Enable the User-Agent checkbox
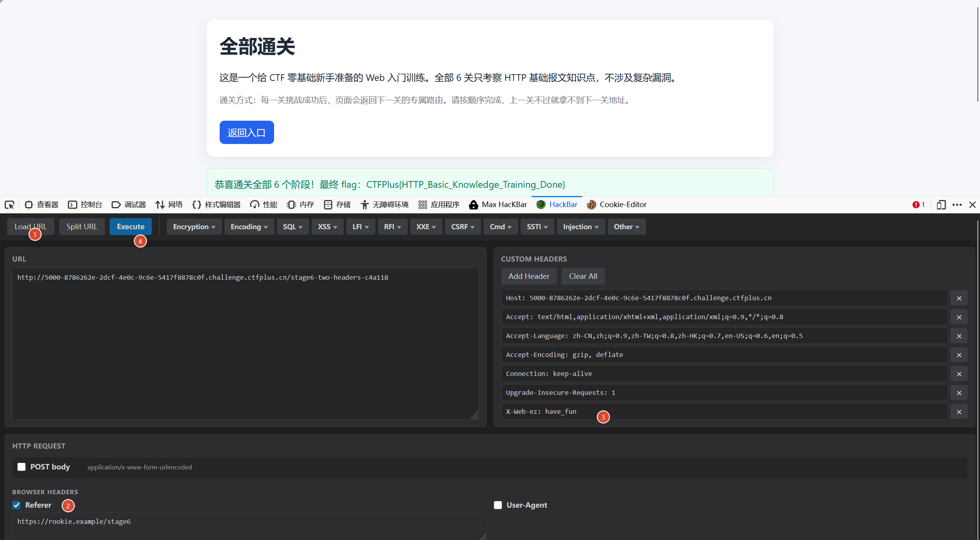 coord(498,505)
